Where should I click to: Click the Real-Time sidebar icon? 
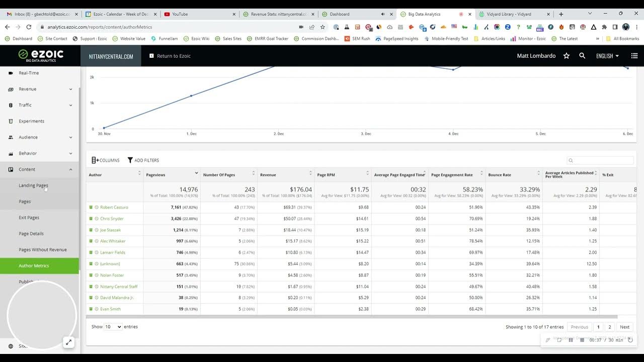tap(11, 73)
